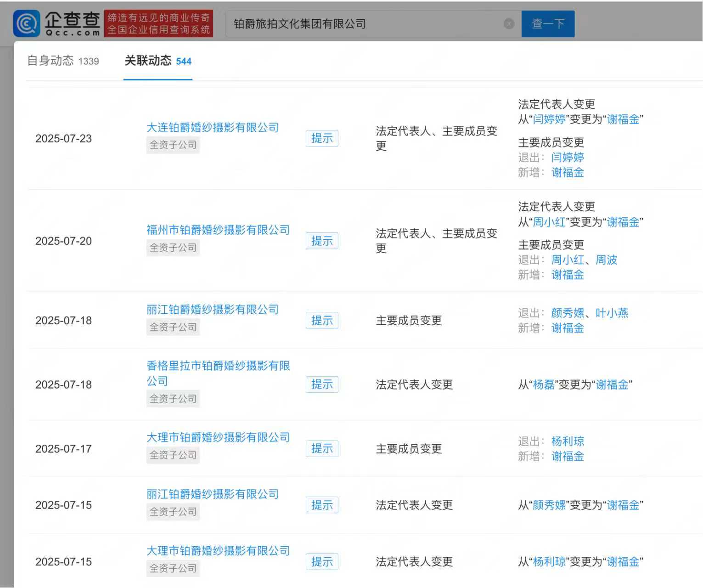Click 杨利琼 in 大理 2025-07-15 row

tap(549, 561)
